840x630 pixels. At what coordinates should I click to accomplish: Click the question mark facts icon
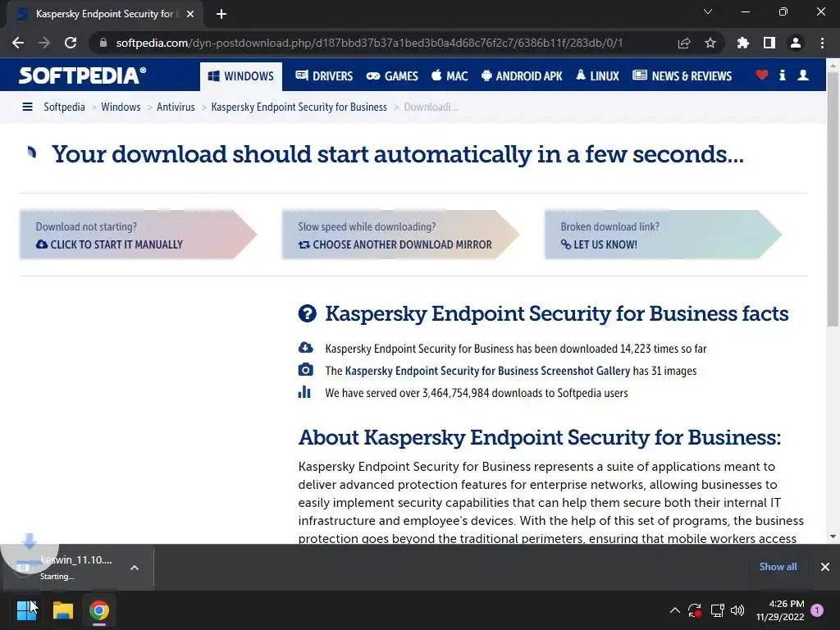307,313
